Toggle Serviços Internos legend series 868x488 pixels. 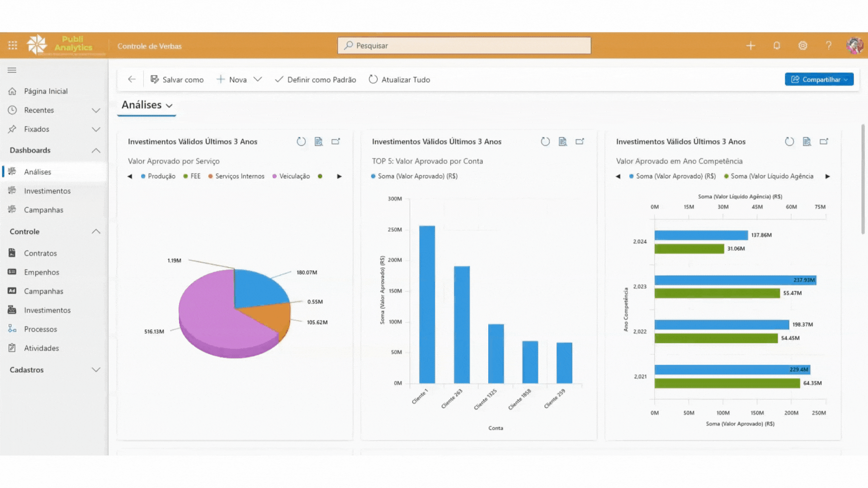(x=236, y=176)
